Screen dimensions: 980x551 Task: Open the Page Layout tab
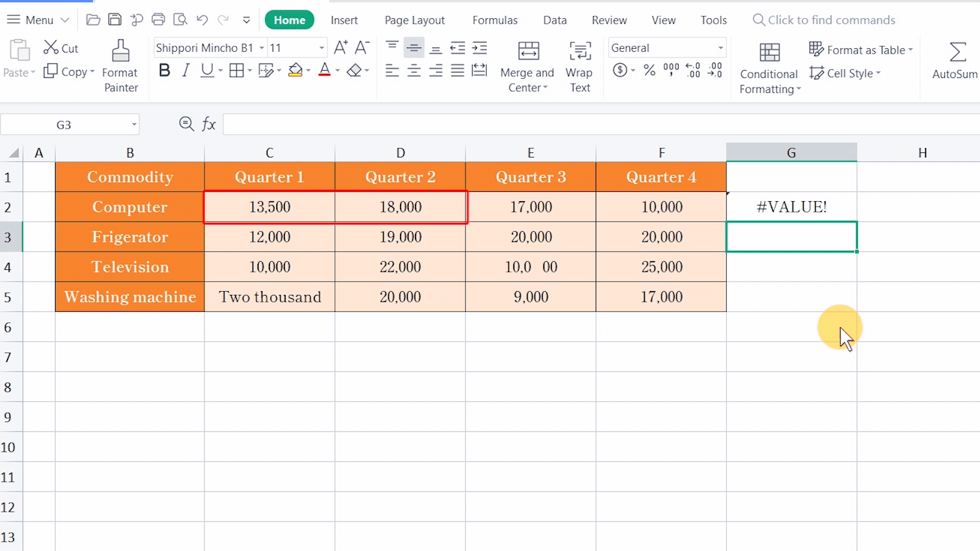point(414,20)
